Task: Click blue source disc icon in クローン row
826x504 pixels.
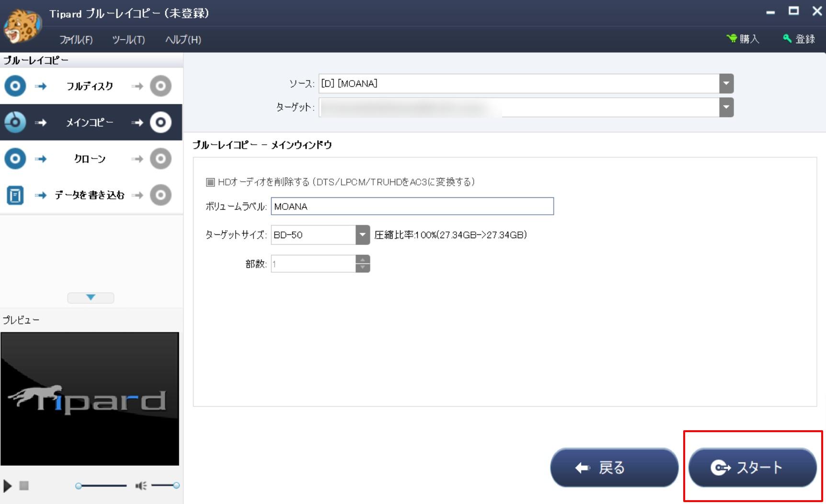Action: [x=15, y=159]
